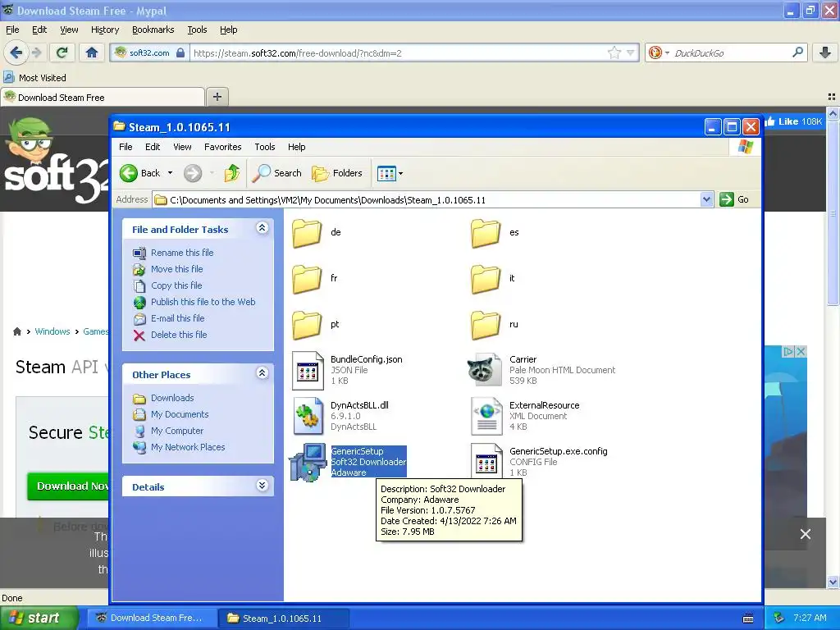Screen dimensions: 840x630
Task: Open a new Mypal tab
Action: click(x=217, y=97)
